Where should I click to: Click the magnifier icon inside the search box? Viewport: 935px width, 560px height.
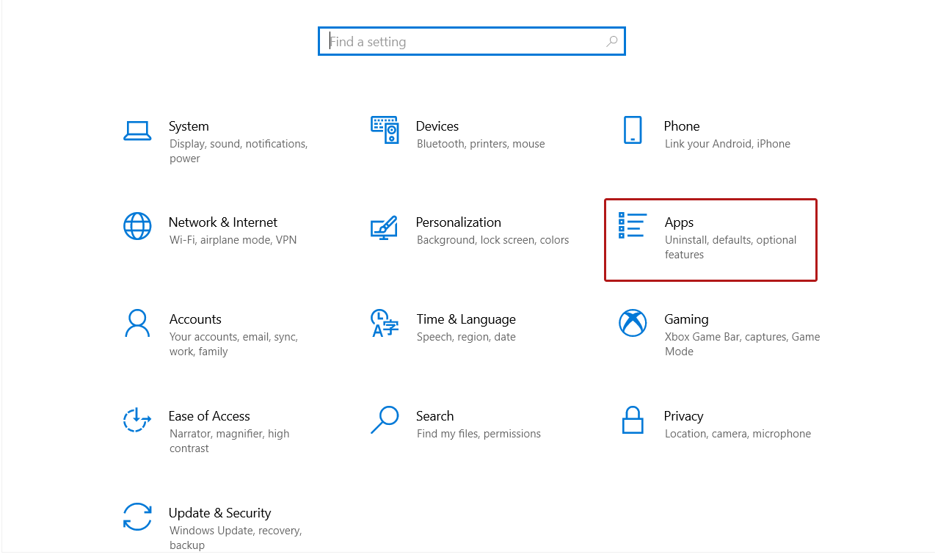(x=611, y=42)
